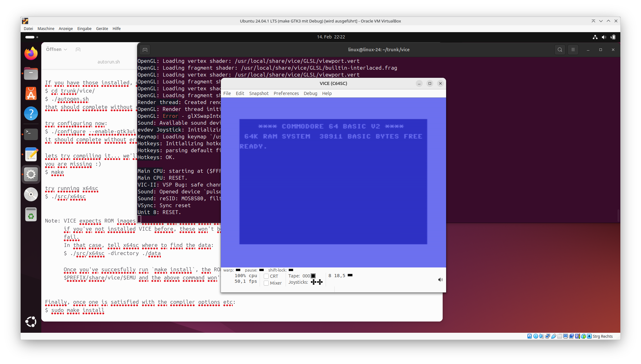
Task: Open Files from the Ubuntu dock
Action: 31,74
